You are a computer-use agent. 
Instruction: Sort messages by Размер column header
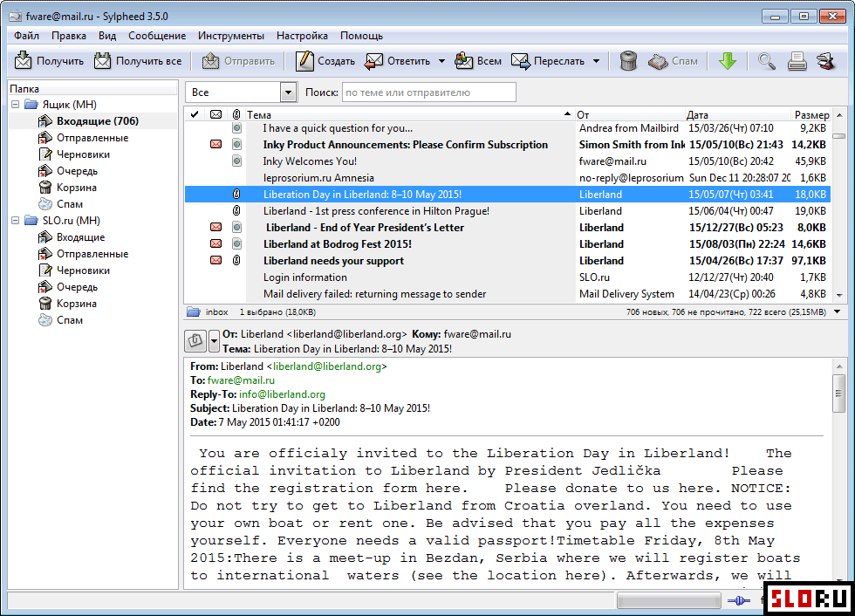tap(811, 114)
